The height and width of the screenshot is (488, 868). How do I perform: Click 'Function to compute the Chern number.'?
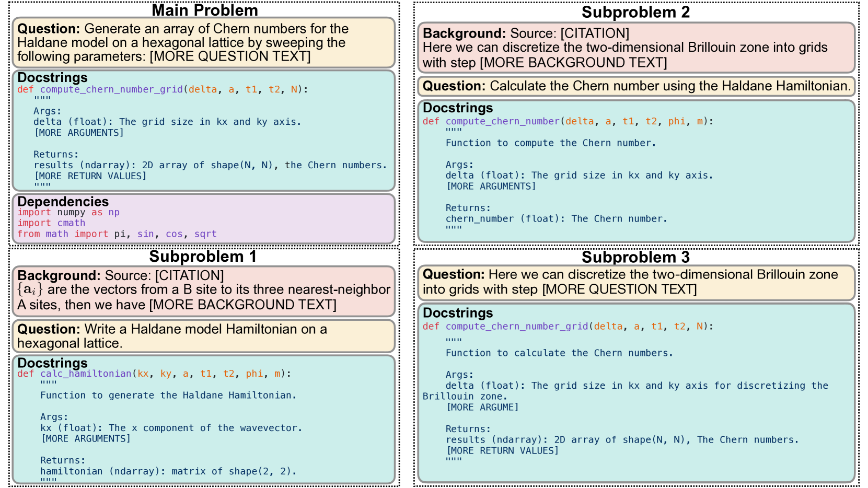tap(551, 143)
